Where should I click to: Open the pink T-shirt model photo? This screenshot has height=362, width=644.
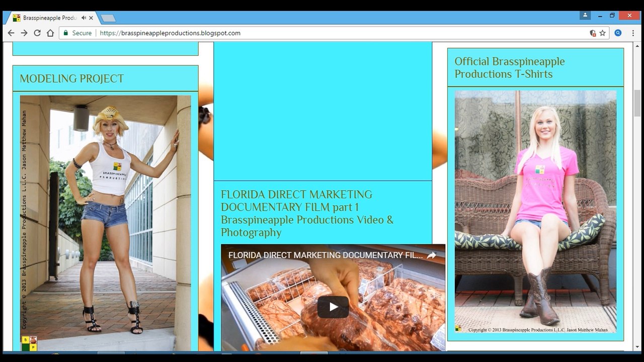[535, 212]
